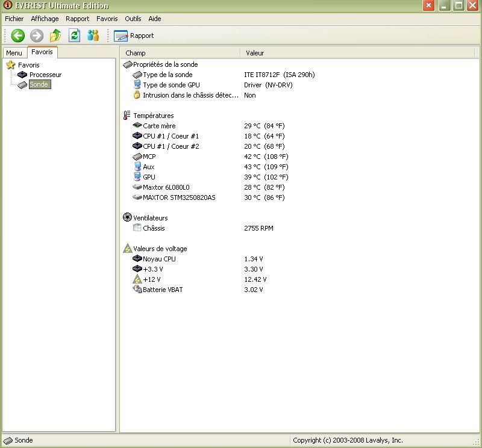Click the GPU temperature row icon

click(x=137, y=177)
